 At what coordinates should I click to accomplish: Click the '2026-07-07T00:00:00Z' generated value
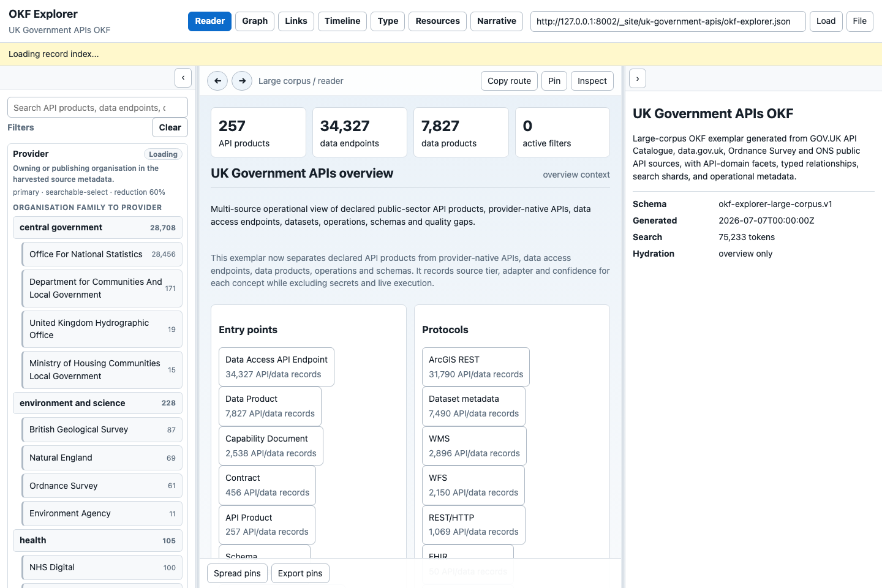pyautogui.click(x=766, y=221)
